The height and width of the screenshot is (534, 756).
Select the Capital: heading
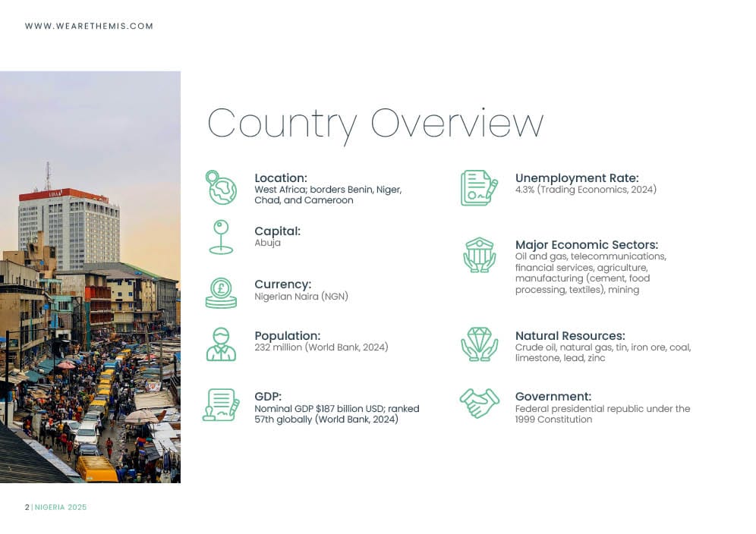[x=277, y=231]
